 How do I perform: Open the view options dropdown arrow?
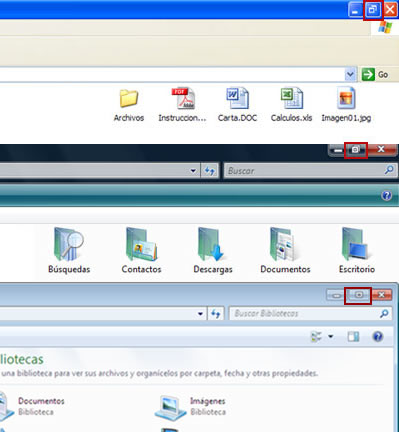(331, 337)
